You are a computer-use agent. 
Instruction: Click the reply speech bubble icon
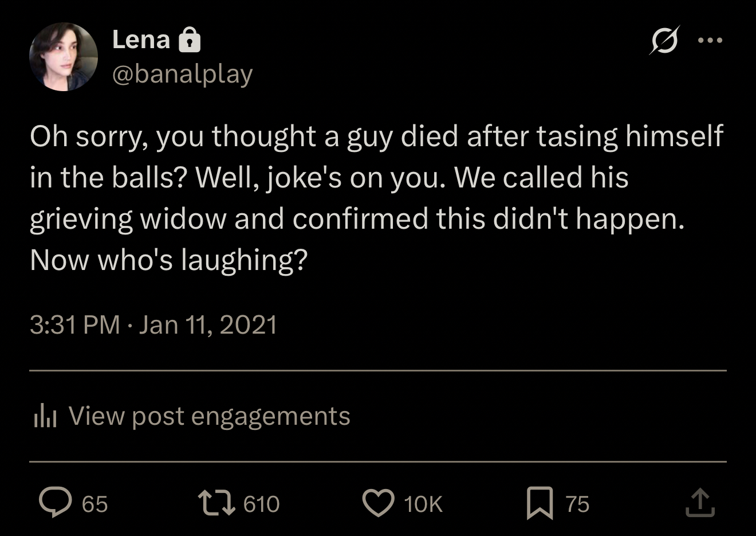click(x=55, y=503)
